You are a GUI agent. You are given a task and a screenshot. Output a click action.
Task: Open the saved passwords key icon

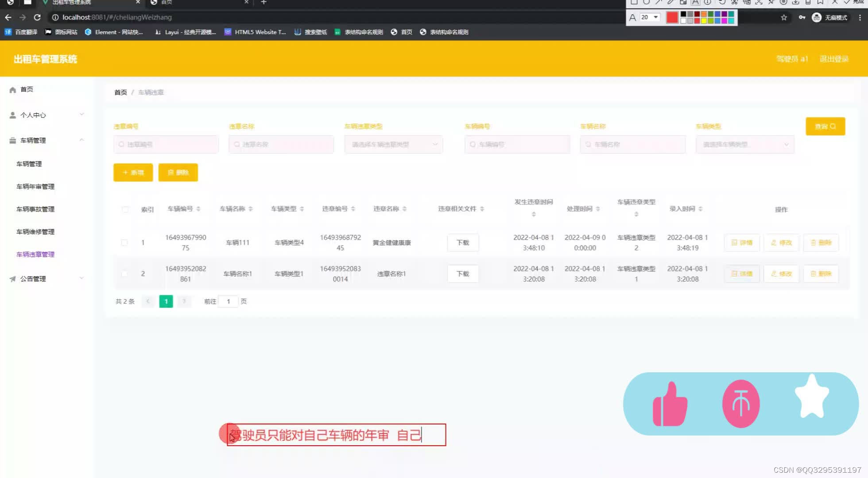point(802,17)
